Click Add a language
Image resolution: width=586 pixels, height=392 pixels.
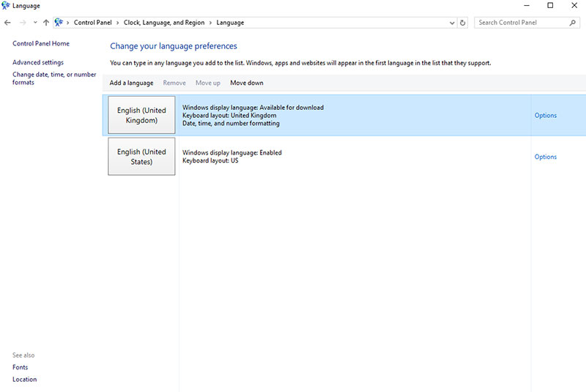(131, 83)
